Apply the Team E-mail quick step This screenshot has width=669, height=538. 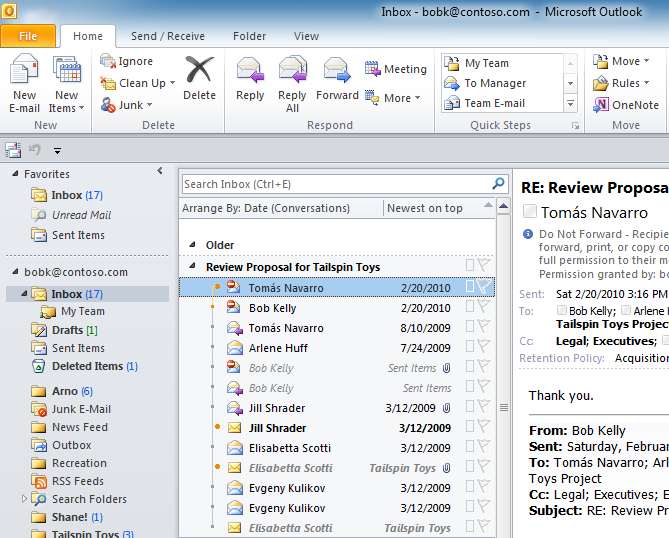[503, 103]
